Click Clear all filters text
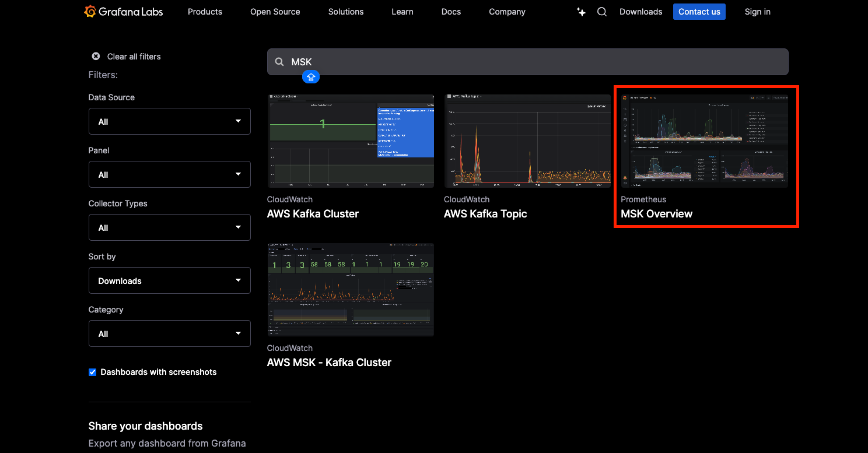The image size is (868, 453). pyautogui.click(x=134, y=57)
